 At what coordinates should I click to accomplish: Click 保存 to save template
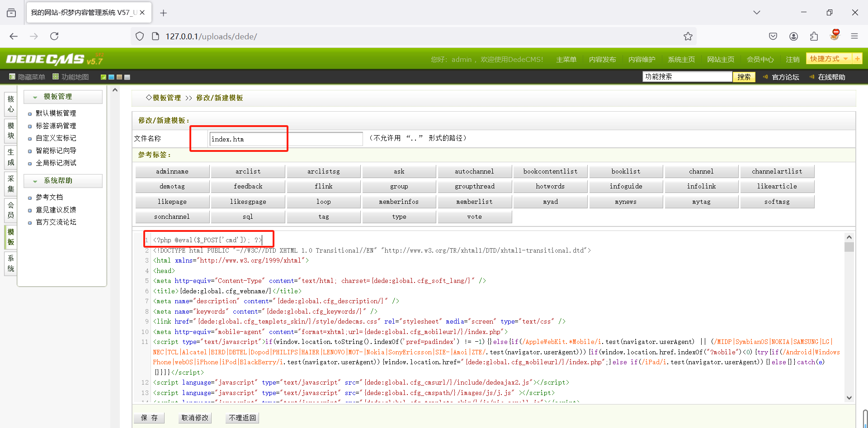pos(149,418)
